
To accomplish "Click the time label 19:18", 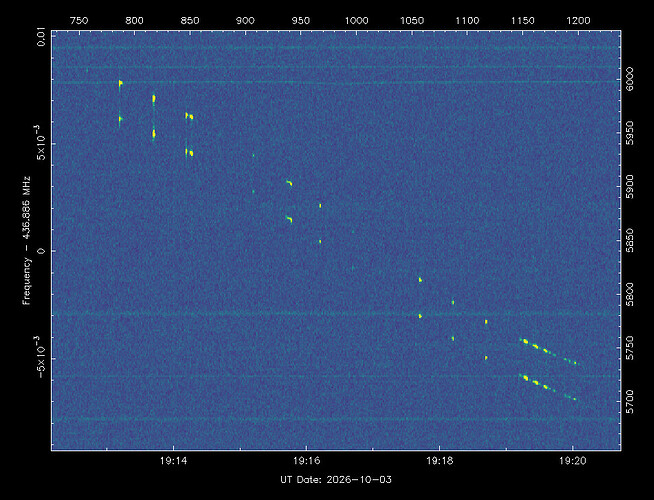I will coord(440,461).
